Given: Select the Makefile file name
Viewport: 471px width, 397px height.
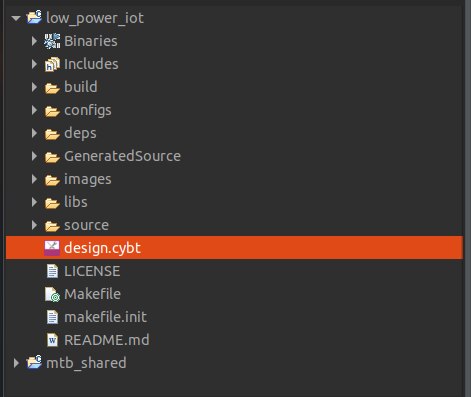Looking at the screenshot, I should pos(92,294).
